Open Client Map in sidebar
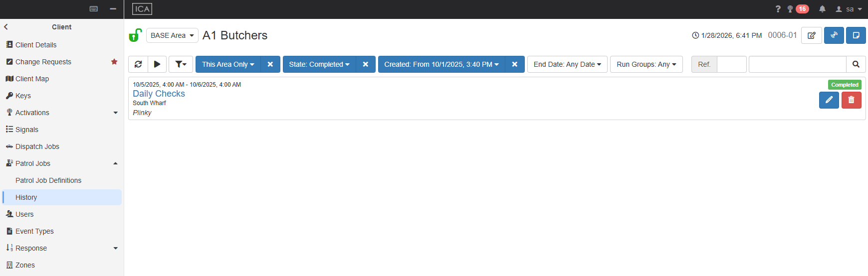 (62, 79)
